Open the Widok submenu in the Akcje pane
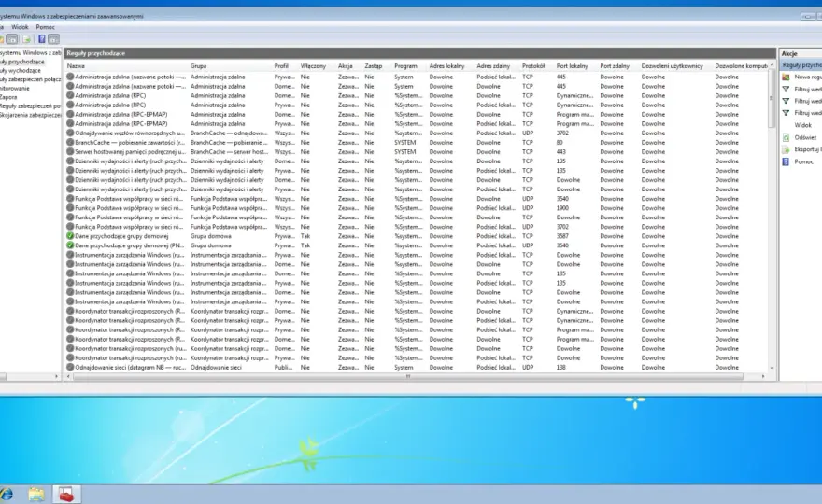822x504 pixels. tap(802, 126)
